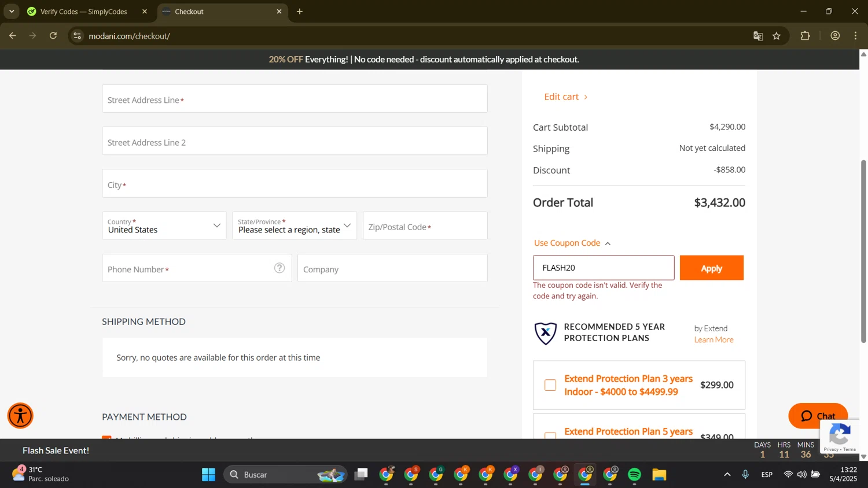Open Wi-Fi network settings tray icon
The height and width of the screenshot is (488, 868).
tap(788, 475)
